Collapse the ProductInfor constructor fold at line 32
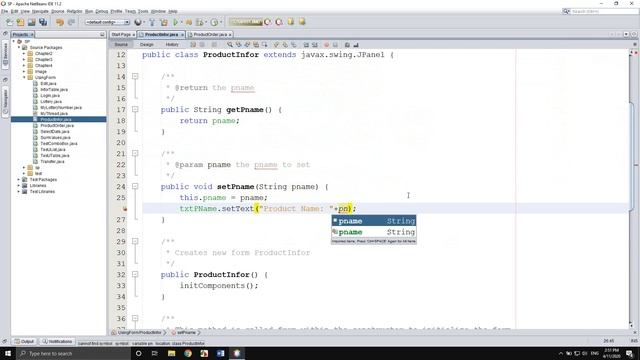 (x=135, y=274)
